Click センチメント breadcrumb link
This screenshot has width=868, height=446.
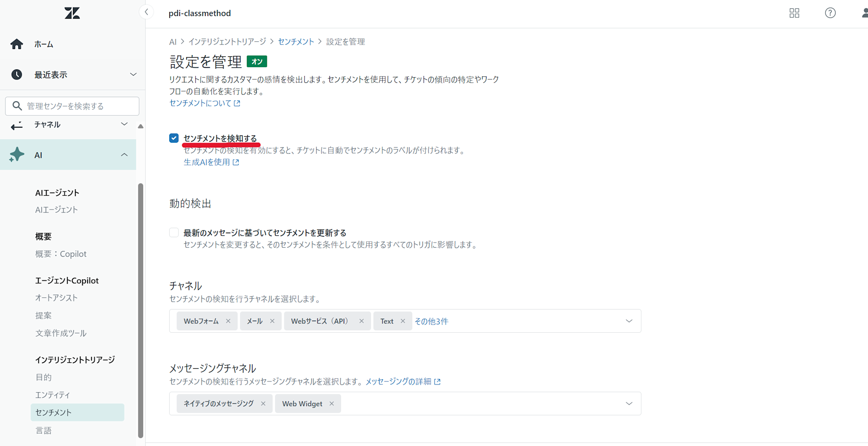coord(296,42)
